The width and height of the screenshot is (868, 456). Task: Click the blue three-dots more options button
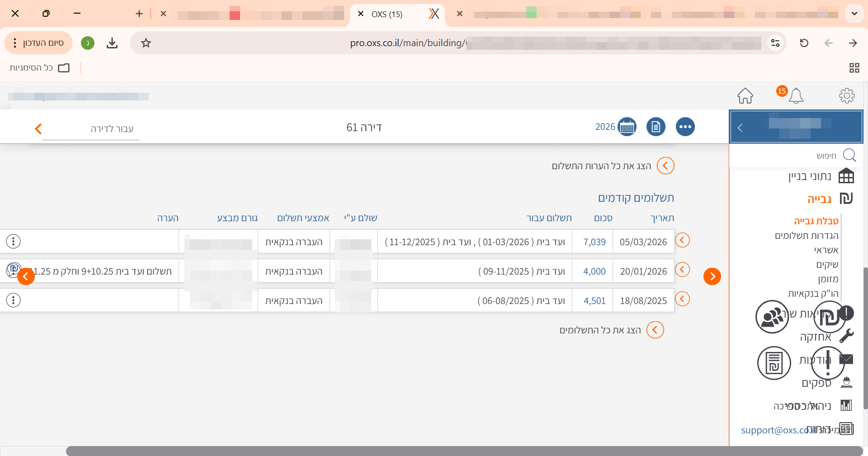pyautogui.click(x=685, y=127)
